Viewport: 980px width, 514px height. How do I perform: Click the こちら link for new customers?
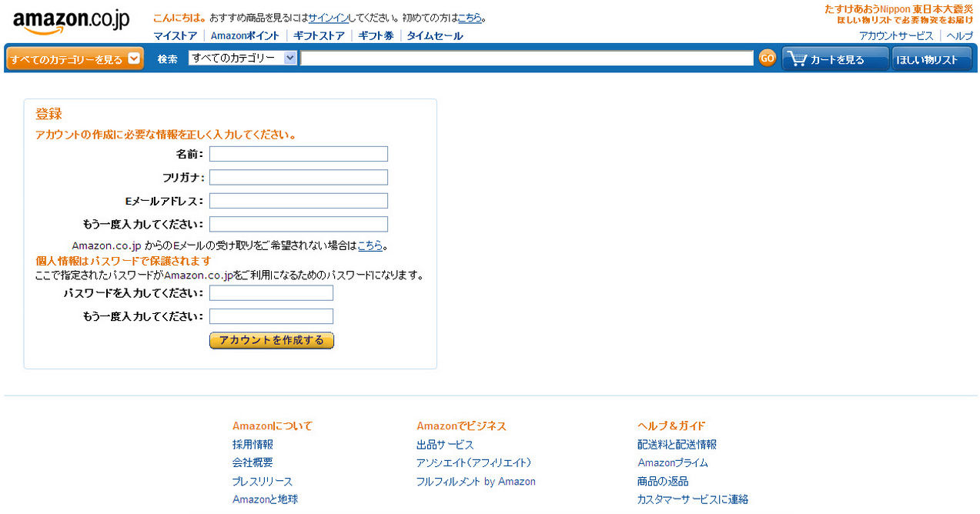tap(470, 18)
